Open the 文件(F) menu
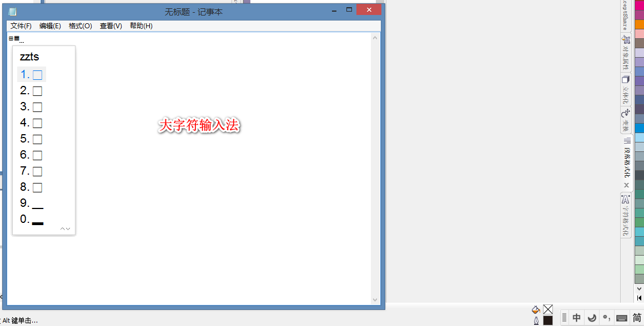The height and width of the screenshot is (326, 644). pos(21,26)
